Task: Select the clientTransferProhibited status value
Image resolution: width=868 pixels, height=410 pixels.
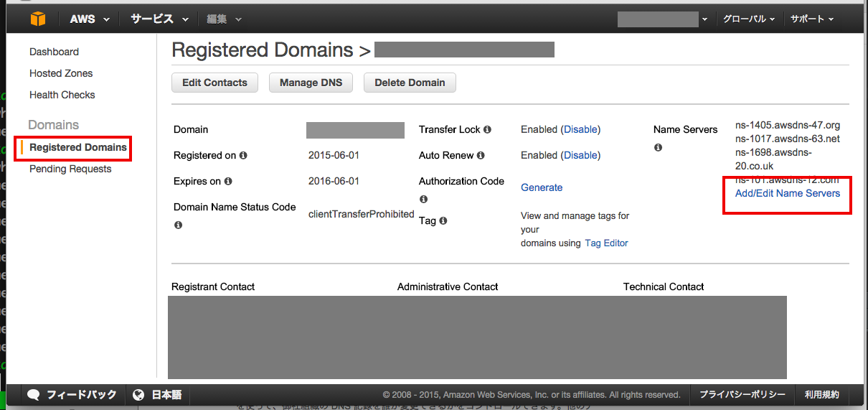Action: pos(362,214)
